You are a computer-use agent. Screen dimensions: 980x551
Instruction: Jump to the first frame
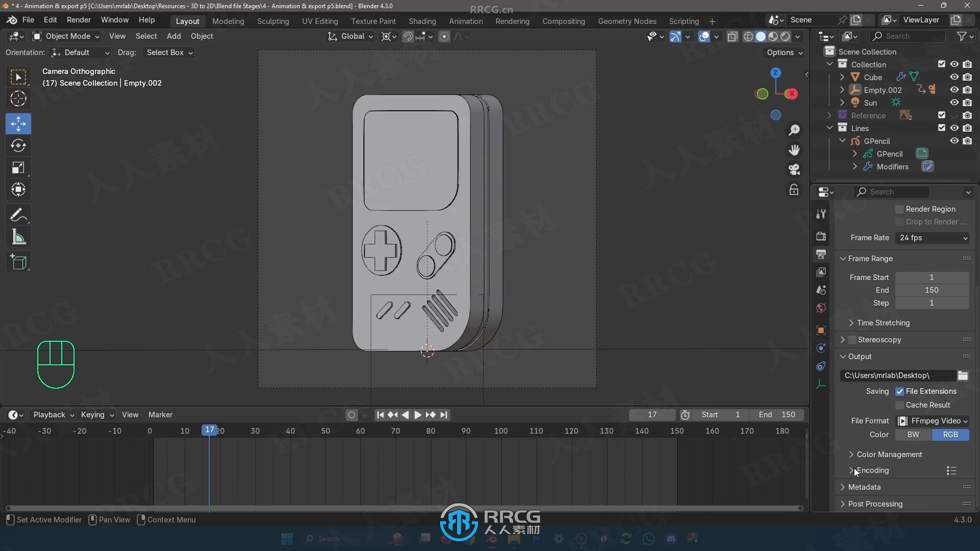tap(380, 415)
